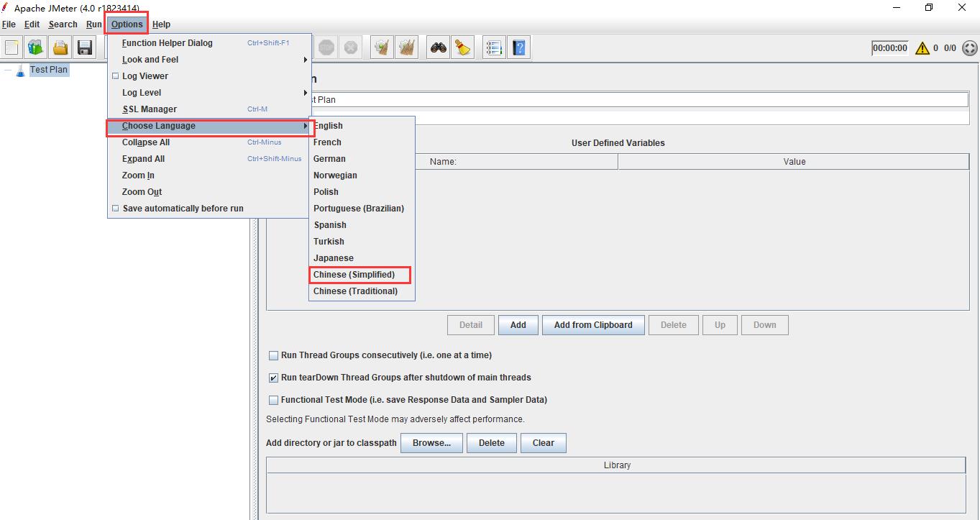Click the Detail button
The height and width of the screenshot is (520, 980).
tap(471, 325)
